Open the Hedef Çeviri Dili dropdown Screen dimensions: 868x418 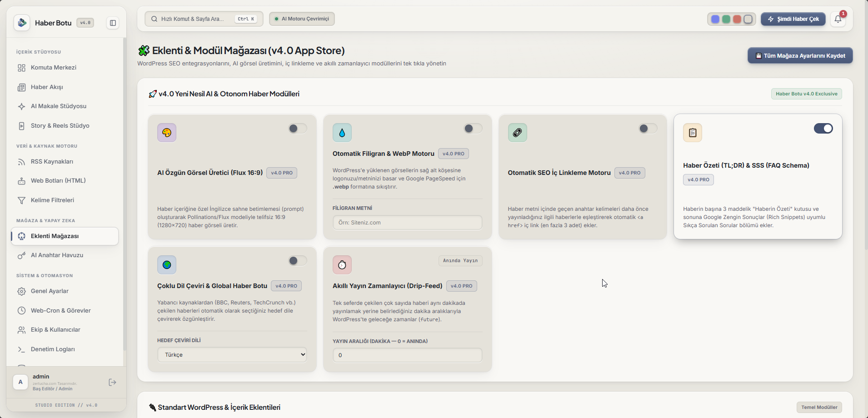pyautogui.click(x=232, y=355)
